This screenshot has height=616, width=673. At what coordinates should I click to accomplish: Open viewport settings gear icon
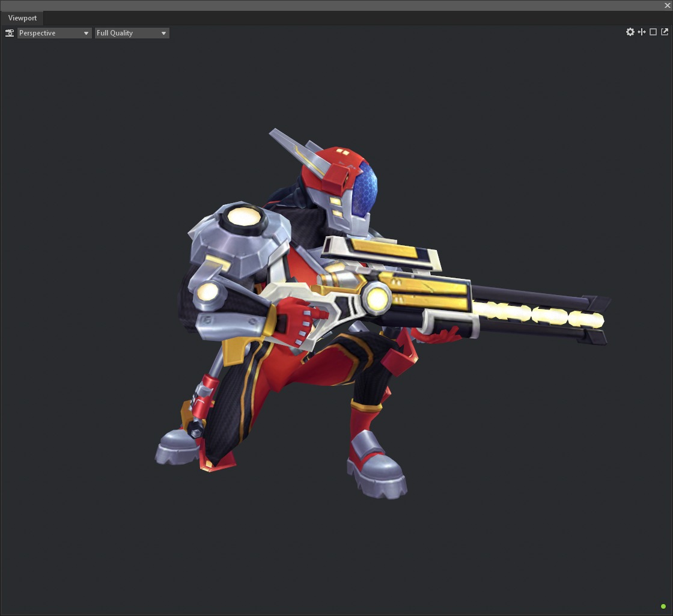point(630,32)
